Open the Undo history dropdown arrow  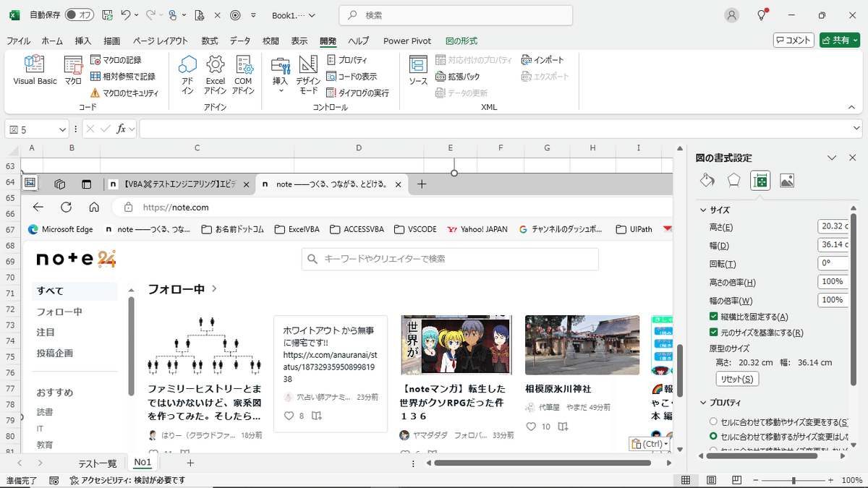(x=137, y=15)
